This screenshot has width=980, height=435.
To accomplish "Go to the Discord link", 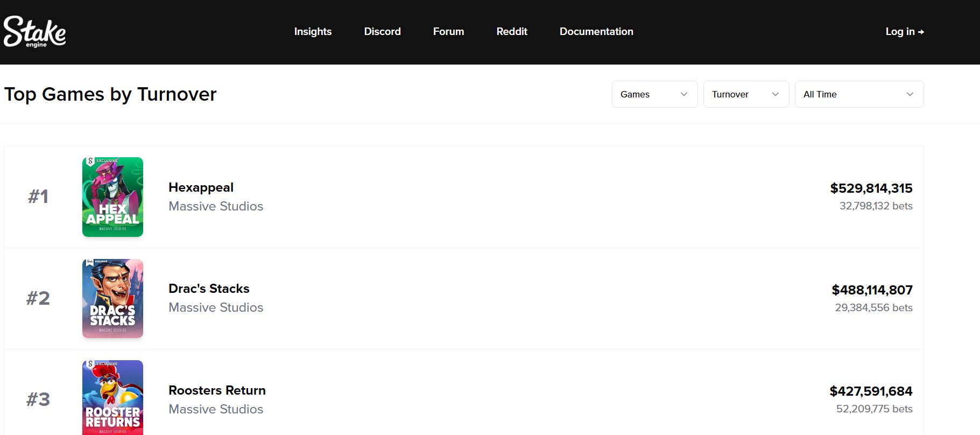I will (x=382, y=32).
